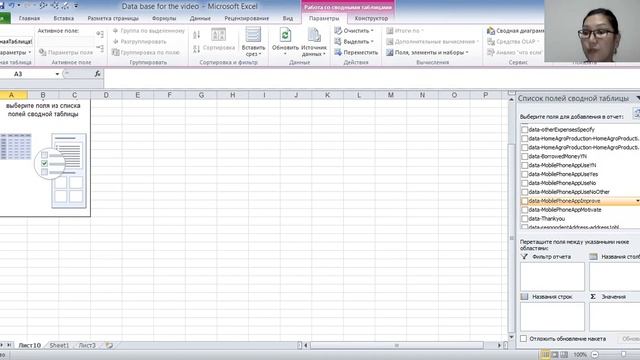Check the data-Thankyou field
The height and width of the screenshot is (360, 640).
(x=524, y=219)
